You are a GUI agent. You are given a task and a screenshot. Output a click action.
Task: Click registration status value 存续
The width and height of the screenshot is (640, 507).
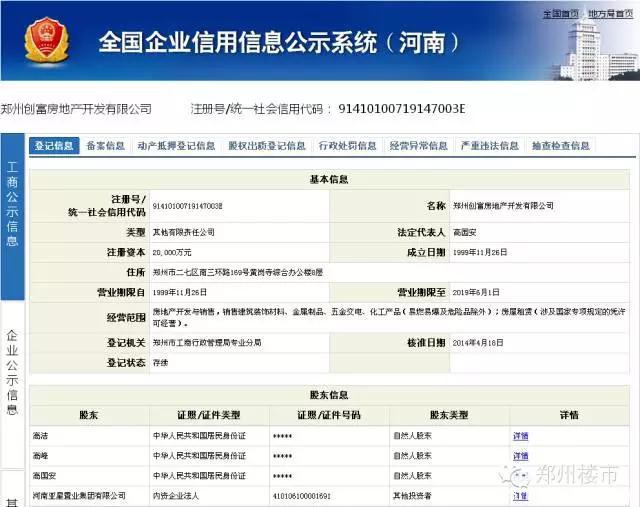(160, 362)
